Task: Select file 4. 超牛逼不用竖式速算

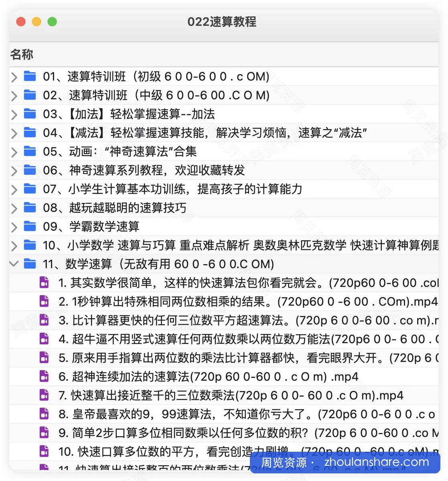Action: tap(248, 339)
